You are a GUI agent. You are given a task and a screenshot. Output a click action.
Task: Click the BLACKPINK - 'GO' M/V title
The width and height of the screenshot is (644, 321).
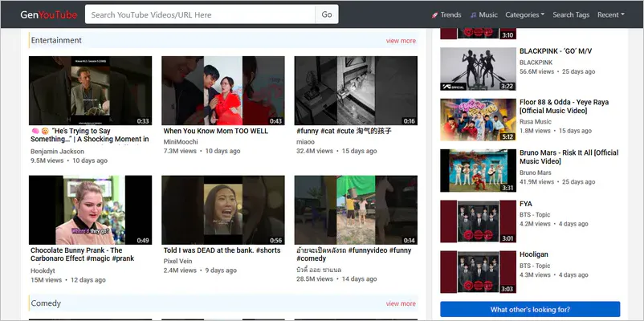click(556, 51)
